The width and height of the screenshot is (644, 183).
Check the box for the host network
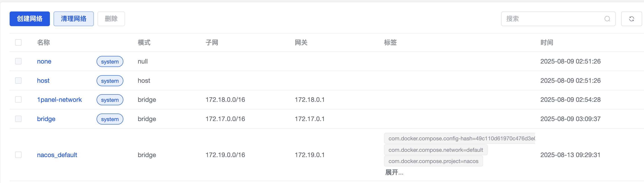18,81
